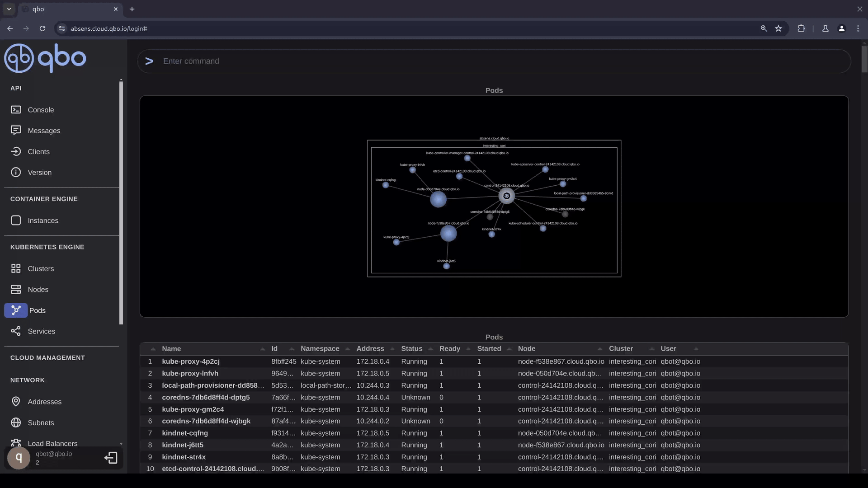Open the Messages icon in sidebar

[16, 131]
